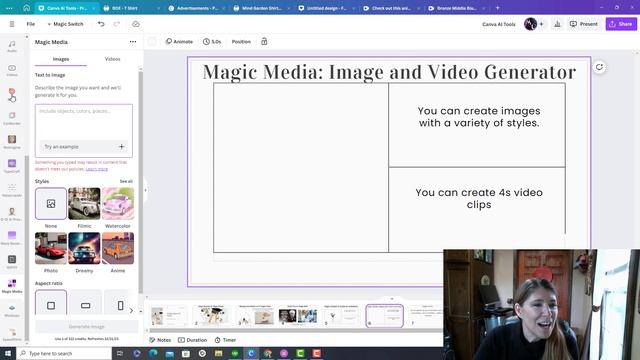Click the image description text field
The width and height of the screenshot is (640, 360).
click(x=84, y=122)
